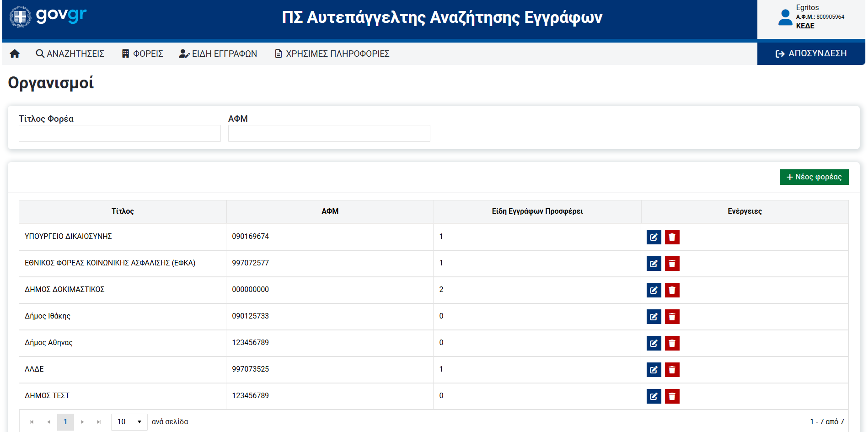This screenshot has height=432, width=868.
Task: Delete ΔΗΜΟΣ ΤΕΣΤ entry
Action: click(672, 396)
